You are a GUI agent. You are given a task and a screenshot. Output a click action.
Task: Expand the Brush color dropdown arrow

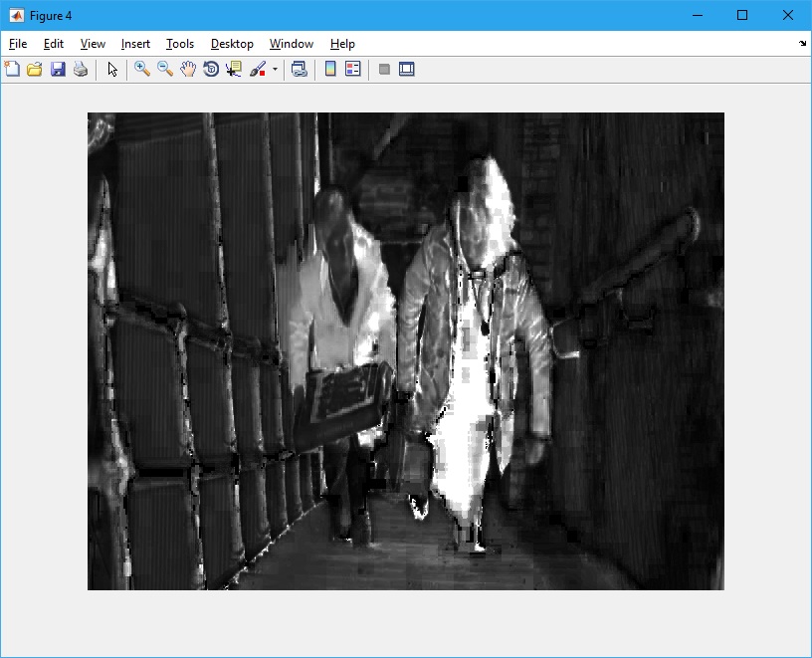pos(275,70)
